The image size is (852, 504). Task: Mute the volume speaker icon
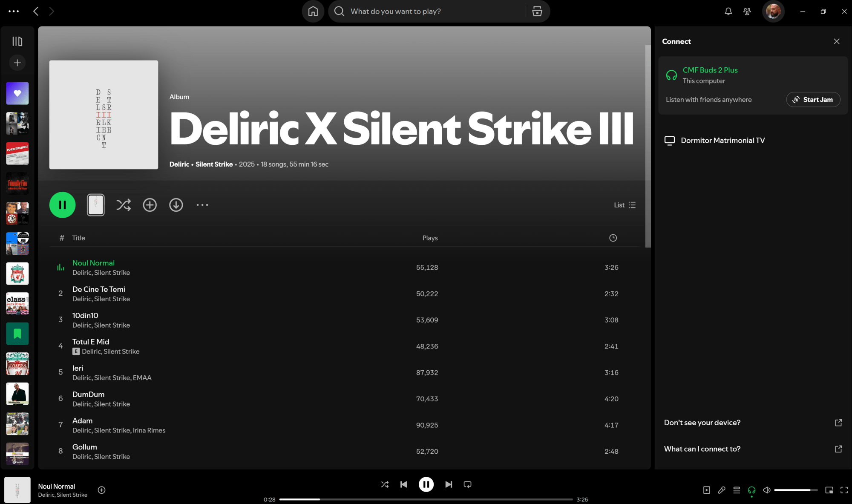(x=766, y=490)
